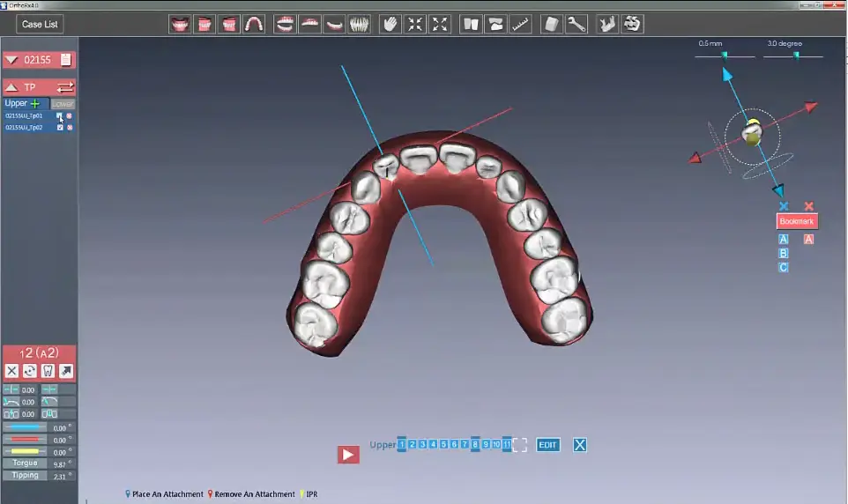
Task: Click the blue axis rotation slider
Action: (25, 427)
